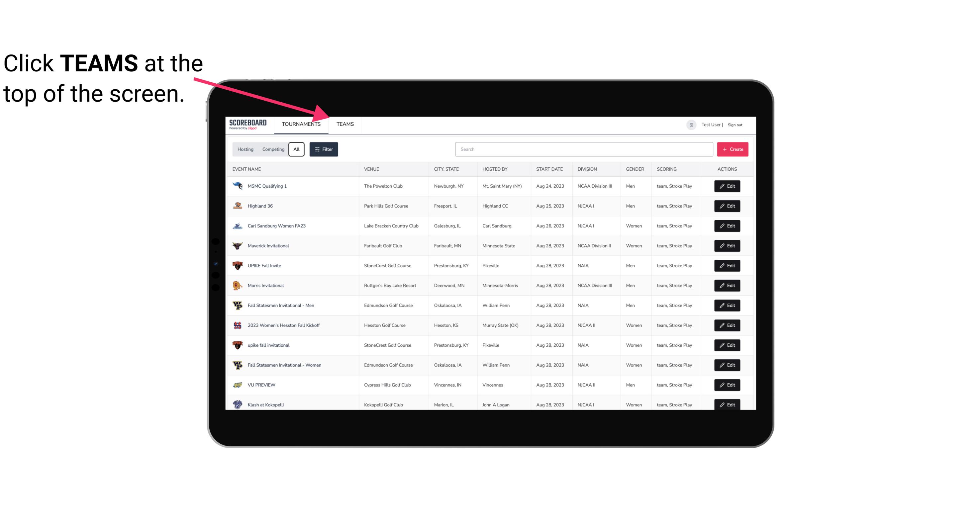
Task: Click the Filter button to filter tournaments
Action: (x=324, y=149)
